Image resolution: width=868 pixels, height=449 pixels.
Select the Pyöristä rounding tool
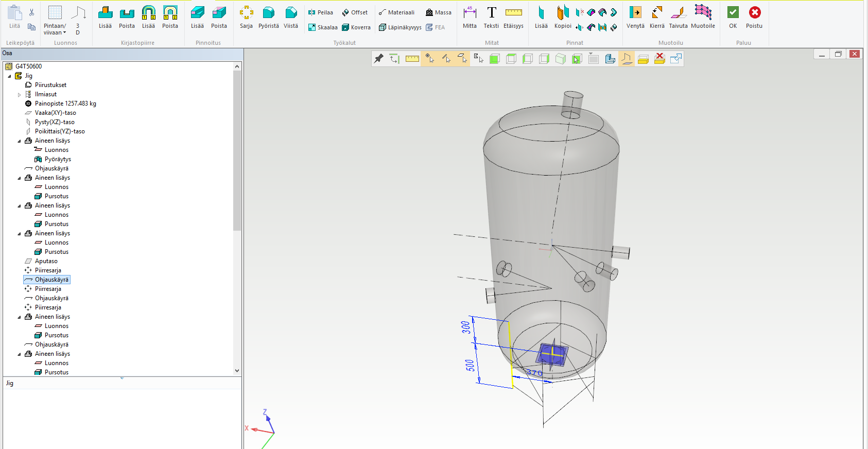(x=268, y=17)
